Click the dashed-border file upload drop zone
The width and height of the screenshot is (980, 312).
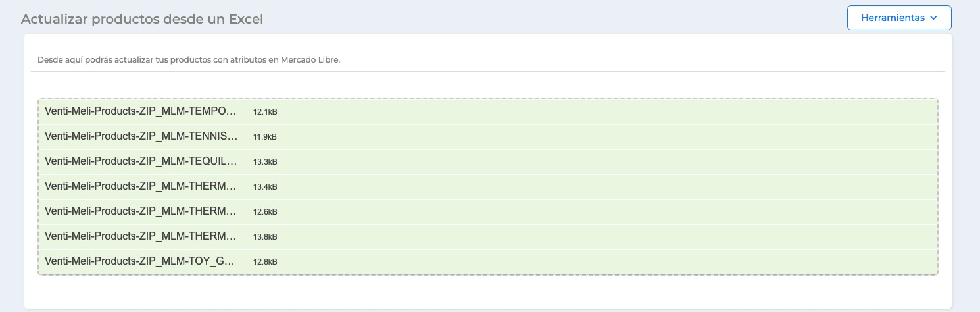(488, 187)
